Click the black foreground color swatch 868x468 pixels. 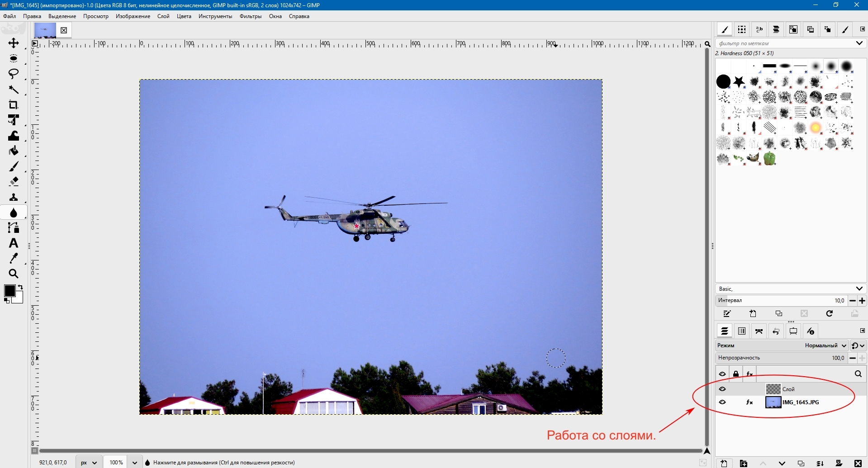coord(9,291)
